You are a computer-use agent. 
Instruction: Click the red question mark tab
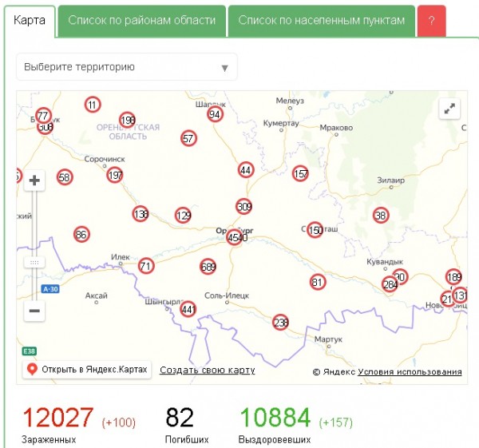click(432, 20)
